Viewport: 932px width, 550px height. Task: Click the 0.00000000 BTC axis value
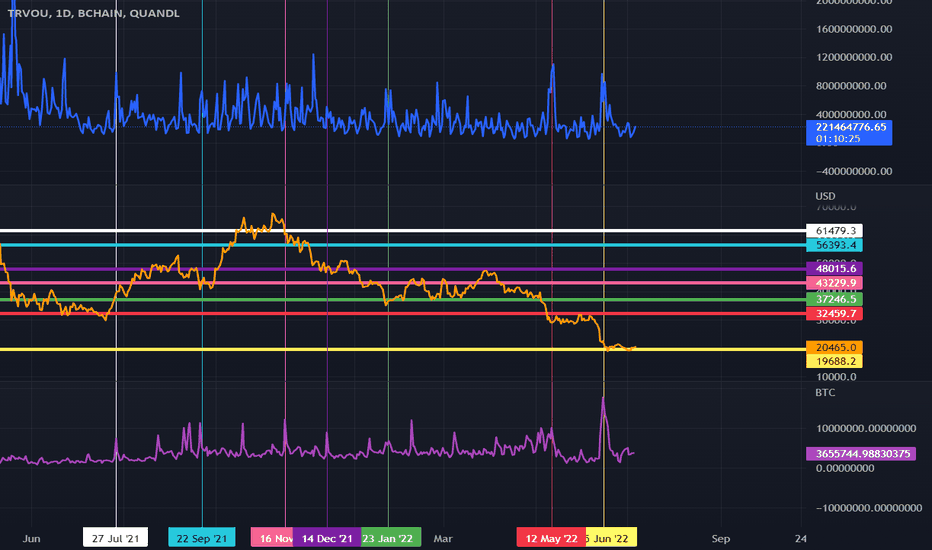point(845,469)
